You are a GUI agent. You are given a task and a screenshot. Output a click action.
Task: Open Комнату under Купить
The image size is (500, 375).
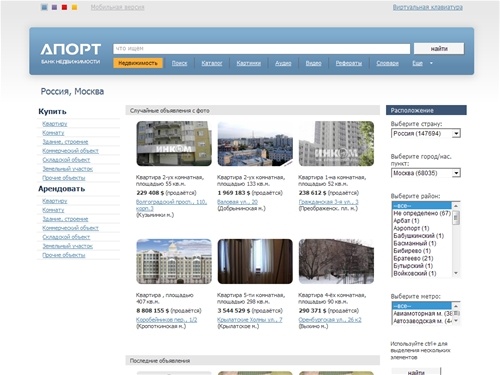pyautogui.click(x=53, y=133)
